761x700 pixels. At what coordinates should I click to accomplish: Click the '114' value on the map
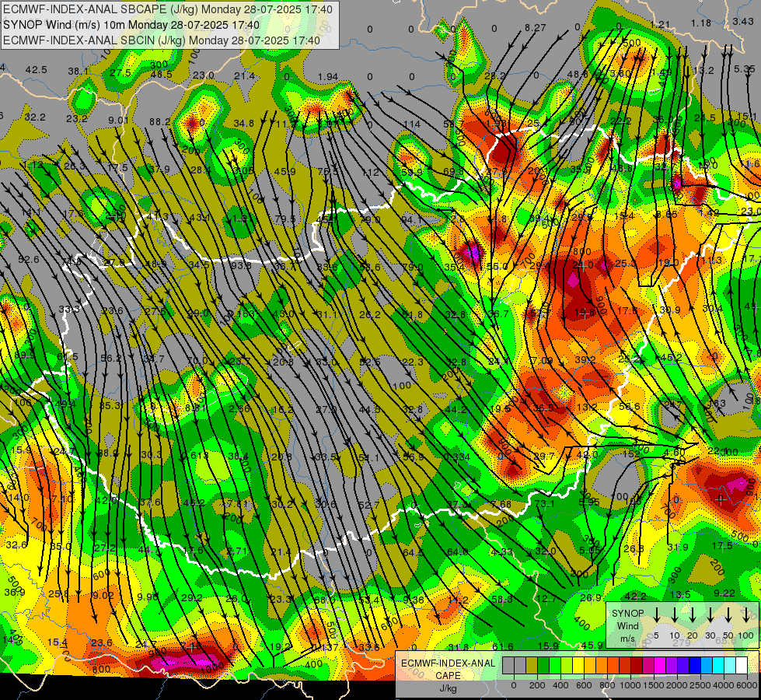[x=411, y=124]
